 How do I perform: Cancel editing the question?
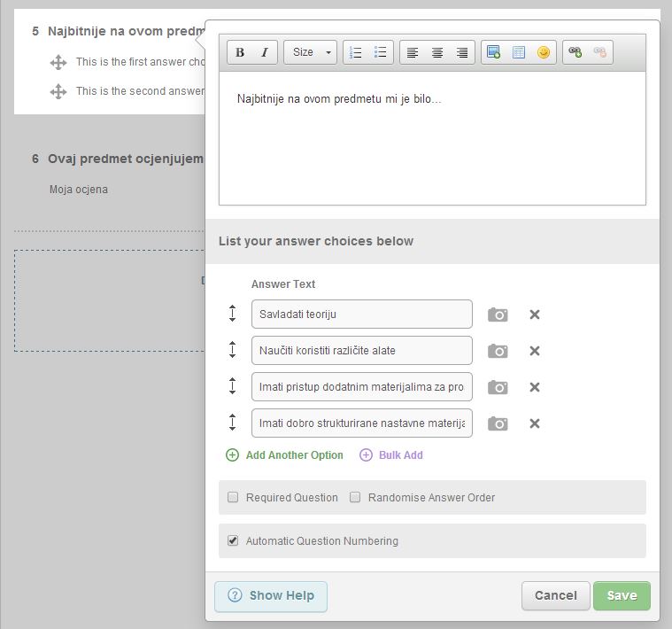click(555, 595)
